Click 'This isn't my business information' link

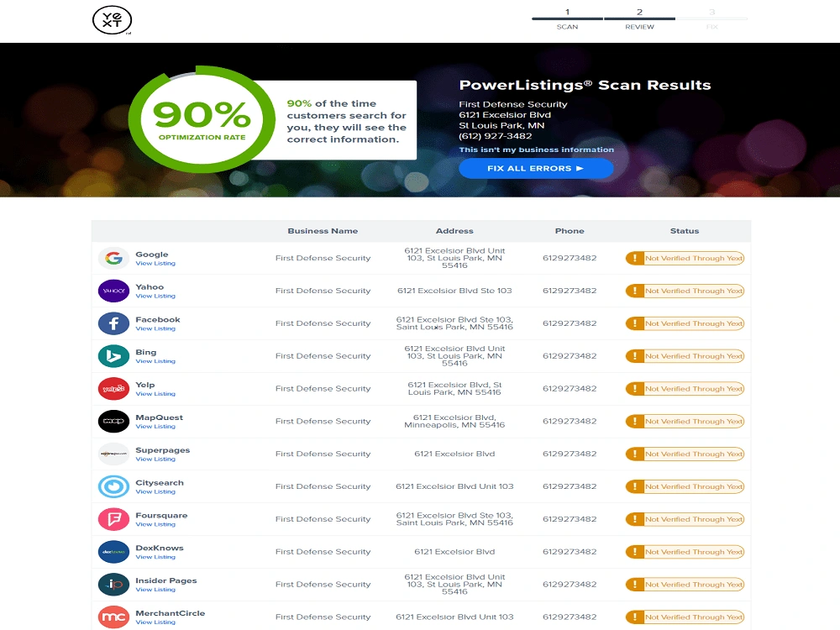tap(536, 150)
